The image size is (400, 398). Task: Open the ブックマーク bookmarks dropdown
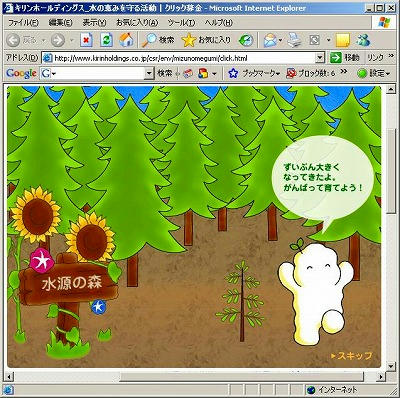[255, 73]
